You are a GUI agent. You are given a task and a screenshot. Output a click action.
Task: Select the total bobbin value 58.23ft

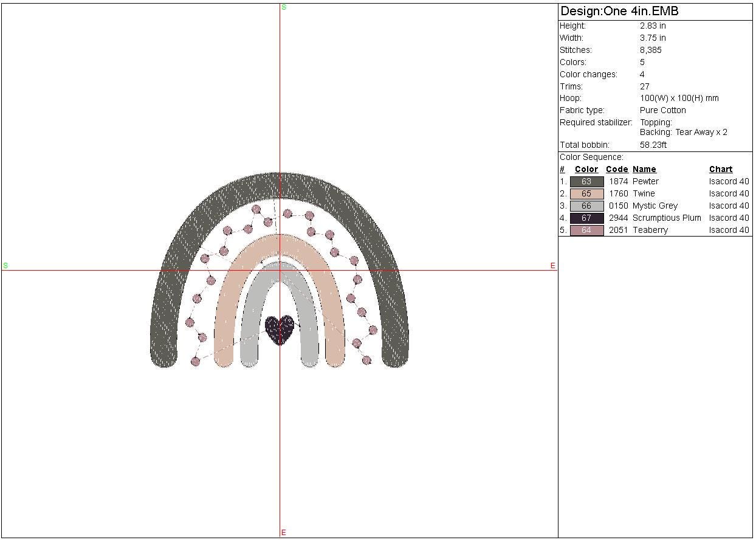tap(653, 145)
